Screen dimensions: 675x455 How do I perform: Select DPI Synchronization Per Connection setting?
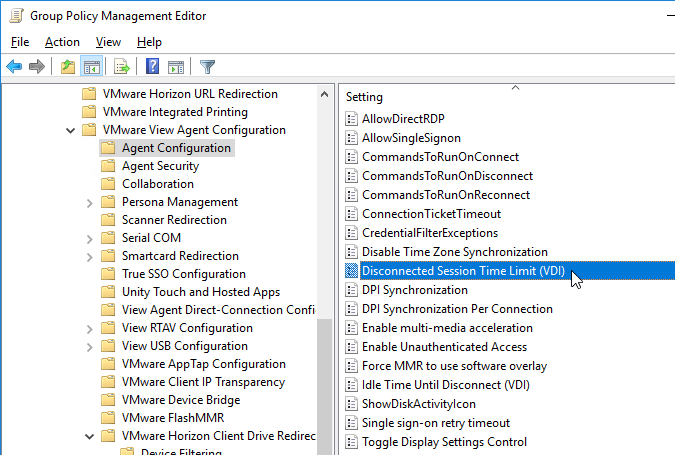[x=457, y=309]
